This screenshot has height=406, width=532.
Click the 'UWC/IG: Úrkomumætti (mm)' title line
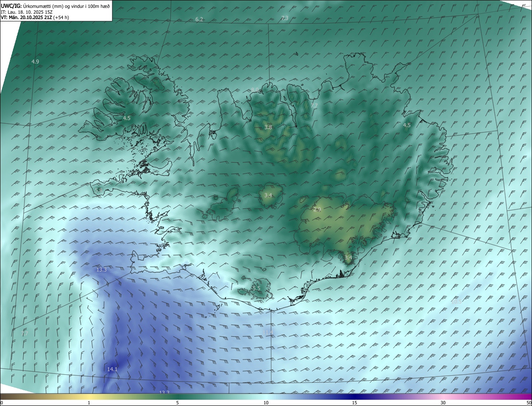click(x=55, y=6)
